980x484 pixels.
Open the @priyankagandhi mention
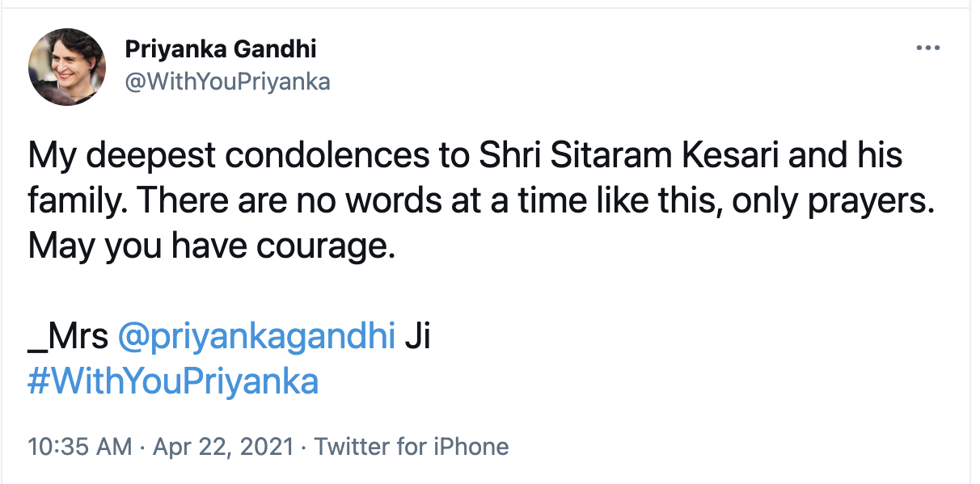click(256, 336)
